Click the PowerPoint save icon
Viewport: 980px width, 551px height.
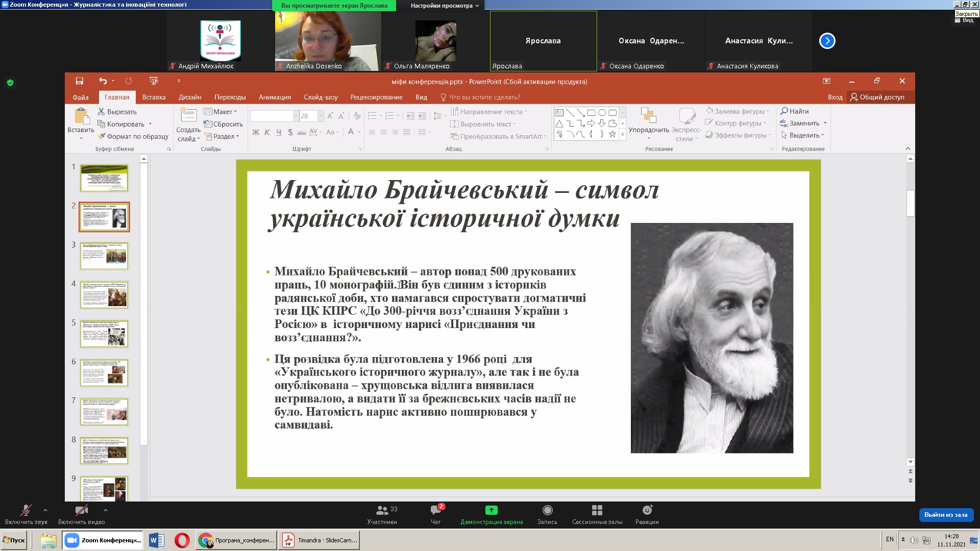tap(79, 81)
